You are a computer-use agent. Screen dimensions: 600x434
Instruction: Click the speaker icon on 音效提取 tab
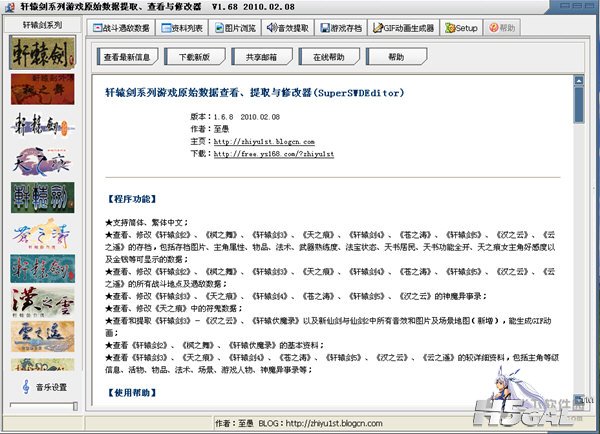click(x=272, y=28)
